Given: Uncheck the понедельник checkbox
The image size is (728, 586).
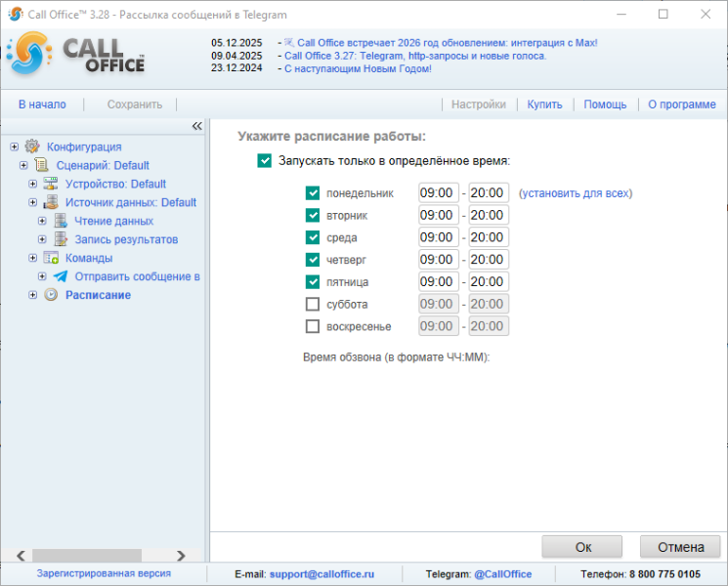Looking at the screenshot, I should tap(313, 193).
